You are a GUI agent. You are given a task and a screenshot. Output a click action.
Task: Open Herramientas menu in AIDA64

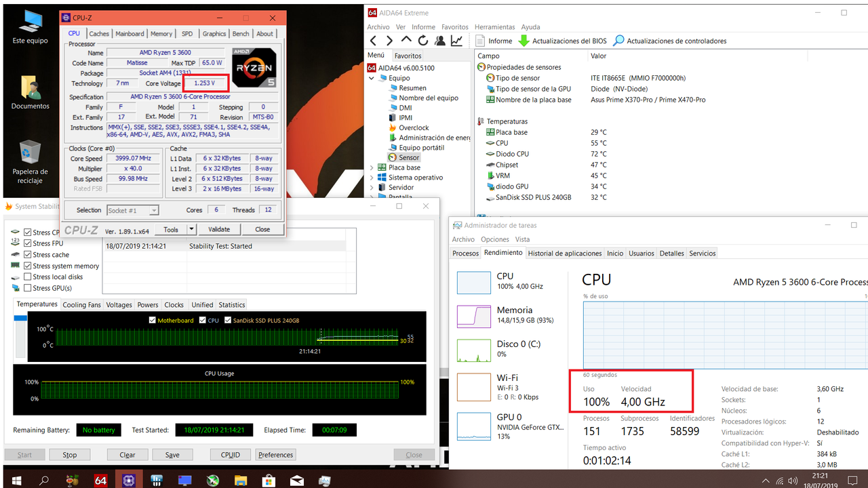[494, 27]
